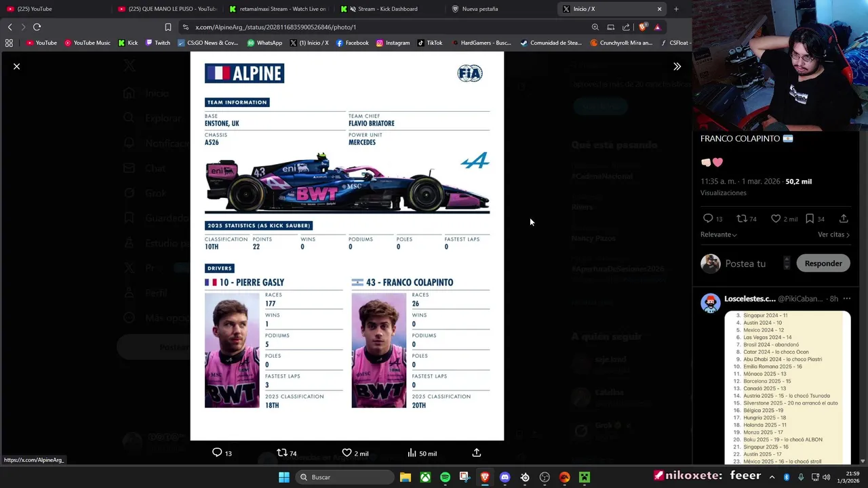
Task: Collapse the tweet side panel with double chevron
Action: [677, 66]
